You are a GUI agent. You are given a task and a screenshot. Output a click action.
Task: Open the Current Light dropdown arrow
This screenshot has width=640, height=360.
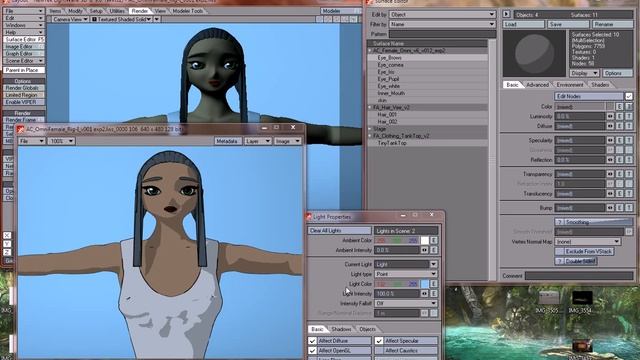[x=433, y=264]
